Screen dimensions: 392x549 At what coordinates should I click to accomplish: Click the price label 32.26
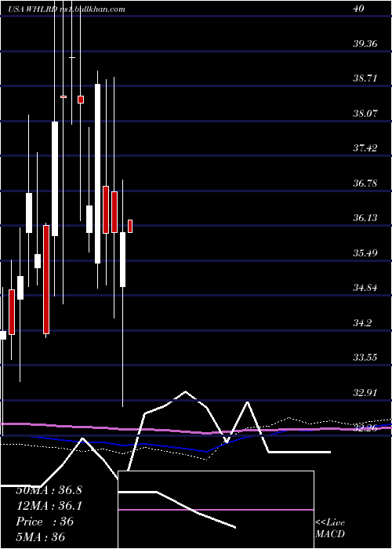(365, 427)
